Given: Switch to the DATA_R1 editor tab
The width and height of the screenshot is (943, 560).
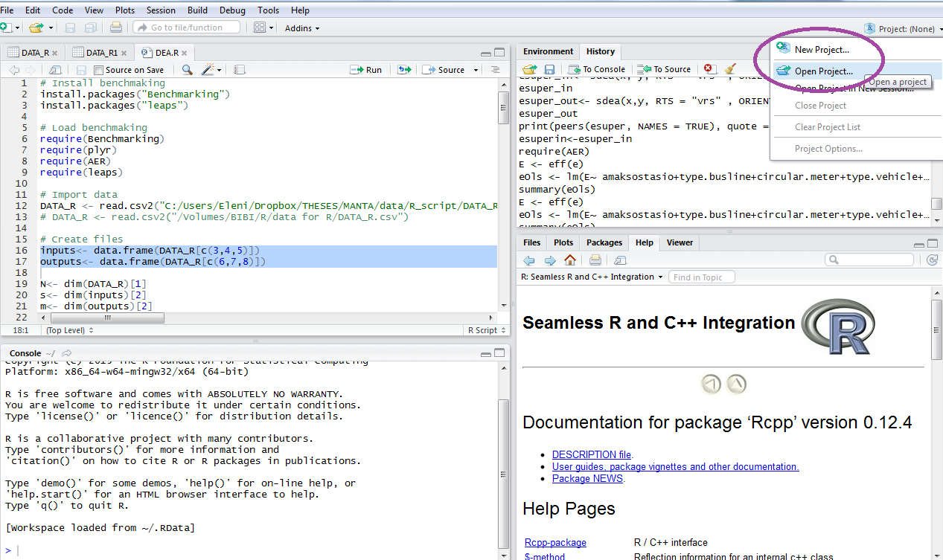Looking at the screenshot, I should [x=102, y=53].
